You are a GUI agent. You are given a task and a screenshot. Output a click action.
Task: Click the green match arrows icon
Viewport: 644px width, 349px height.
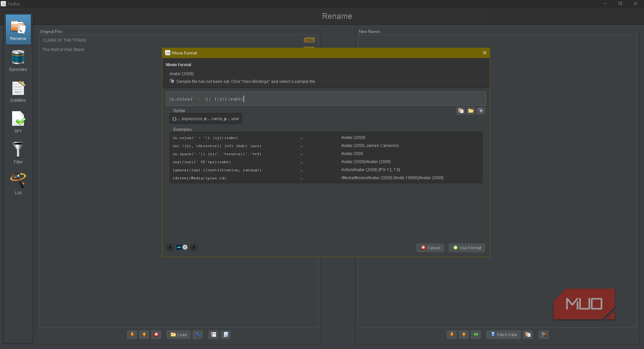pos(476,335)
